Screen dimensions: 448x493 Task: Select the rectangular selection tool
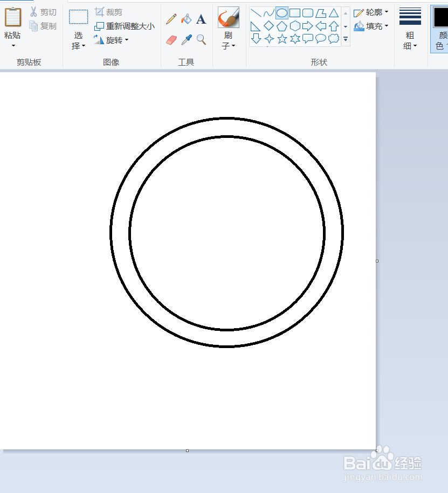78,17
